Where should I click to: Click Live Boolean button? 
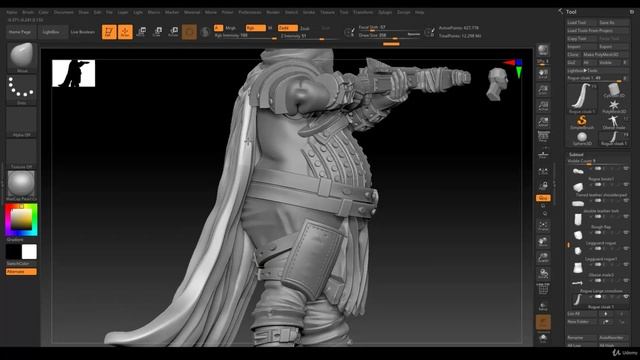click(x=83, y=32)
